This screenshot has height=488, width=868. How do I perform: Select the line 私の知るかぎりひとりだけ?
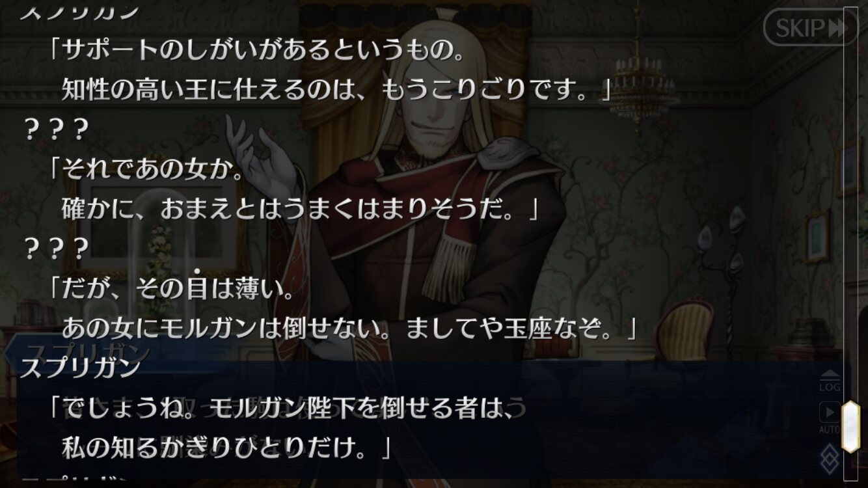pos(226,446)
